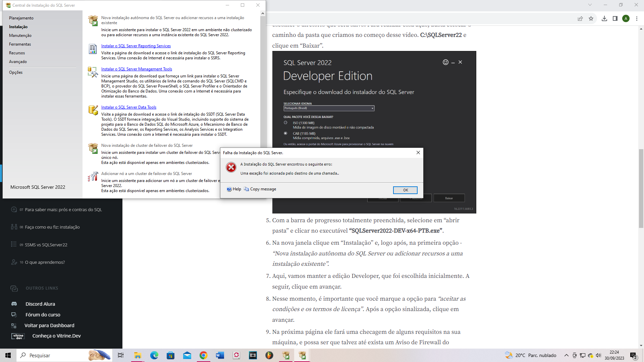Open the notification center icon
This screenshot has height=362, width=644.
point(633,356)
